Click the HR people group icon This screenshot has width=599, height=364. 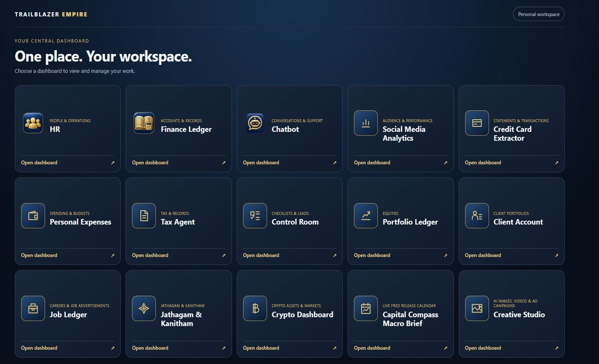coord(33,123)
